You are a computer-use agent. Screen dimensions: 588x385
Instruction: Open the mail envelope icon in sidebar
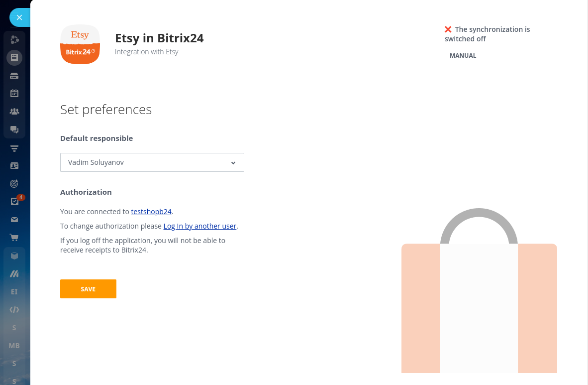(x=14, y=220)
